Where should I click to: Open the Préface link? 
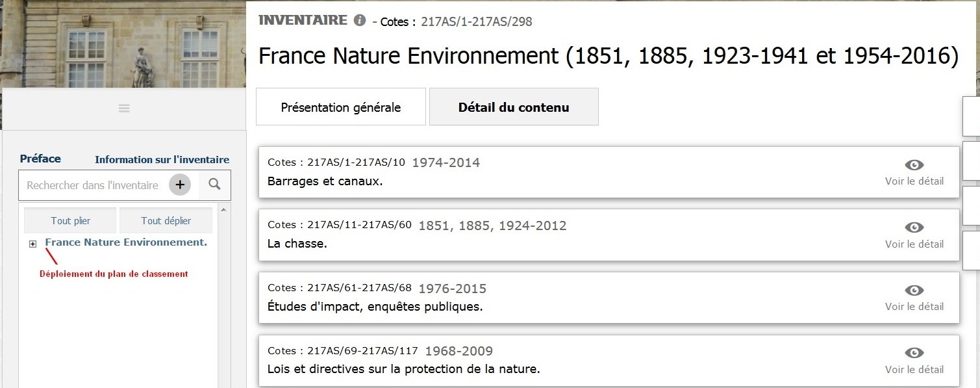click(x=40, y=159)
